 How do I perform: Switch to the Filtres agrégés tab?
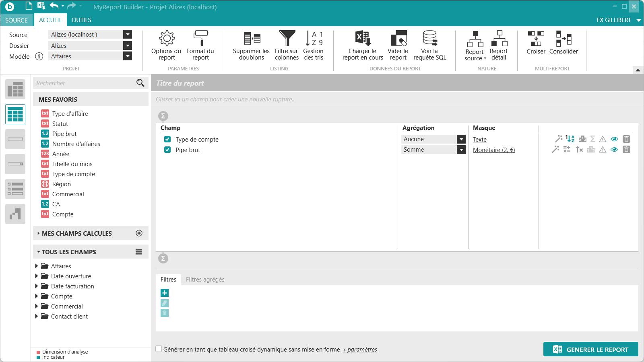pyautogui.click(x=205, y=280)
